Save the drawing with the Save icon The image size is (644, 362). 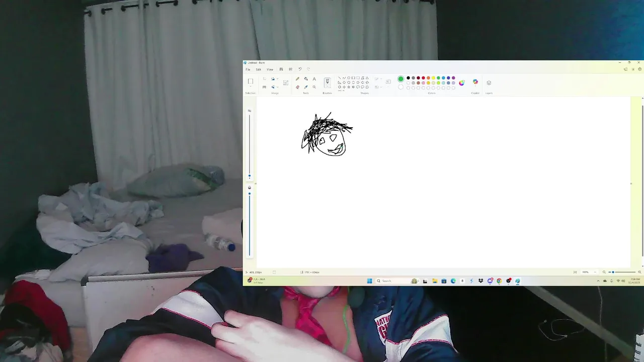coord(281,69)
